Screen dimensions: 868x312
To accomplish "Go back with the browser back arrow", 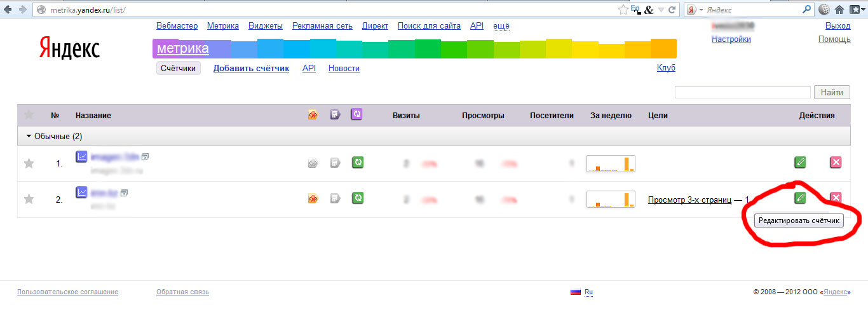I will (8, 10).
